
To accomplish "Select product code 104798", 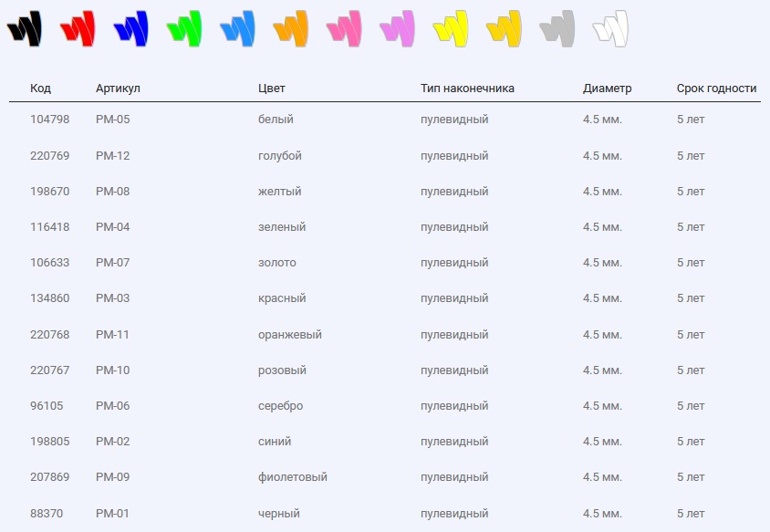I will coord(49,120).
